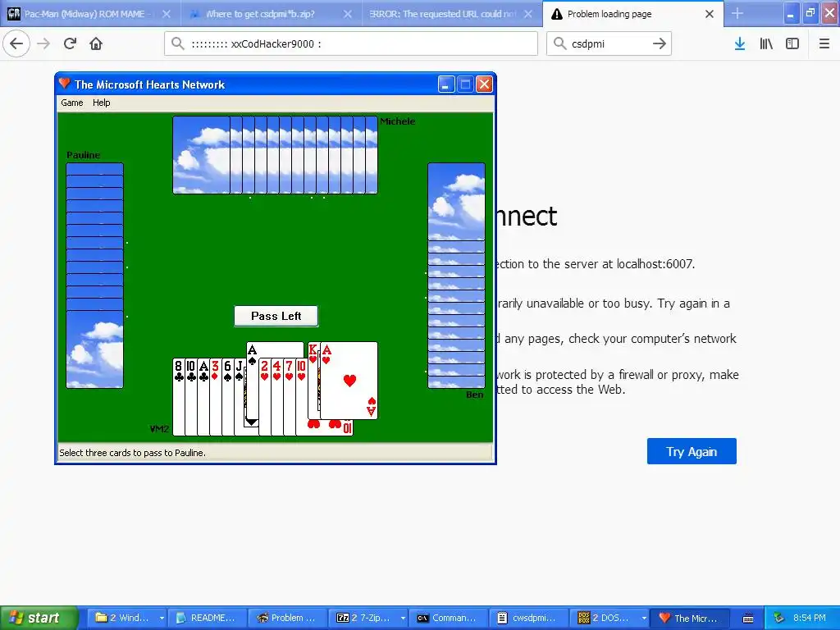Viewport: 840px width, 630px height.
Task: Close the 'Problem loading page' tab
Action: (x=710, y=14)
